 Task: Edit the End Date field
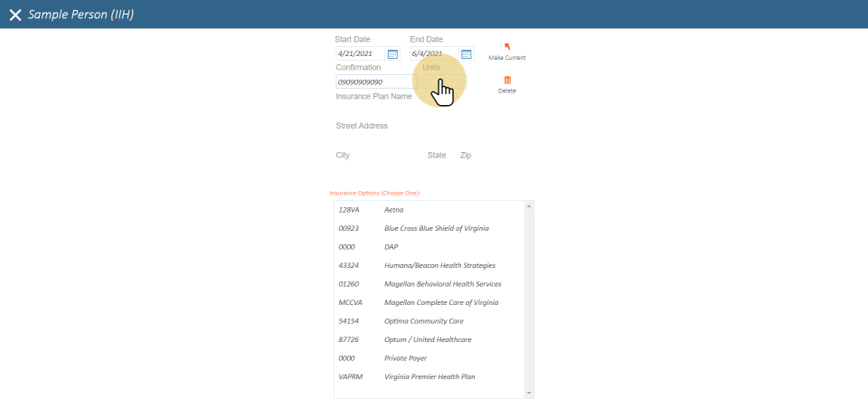point(434,54)
